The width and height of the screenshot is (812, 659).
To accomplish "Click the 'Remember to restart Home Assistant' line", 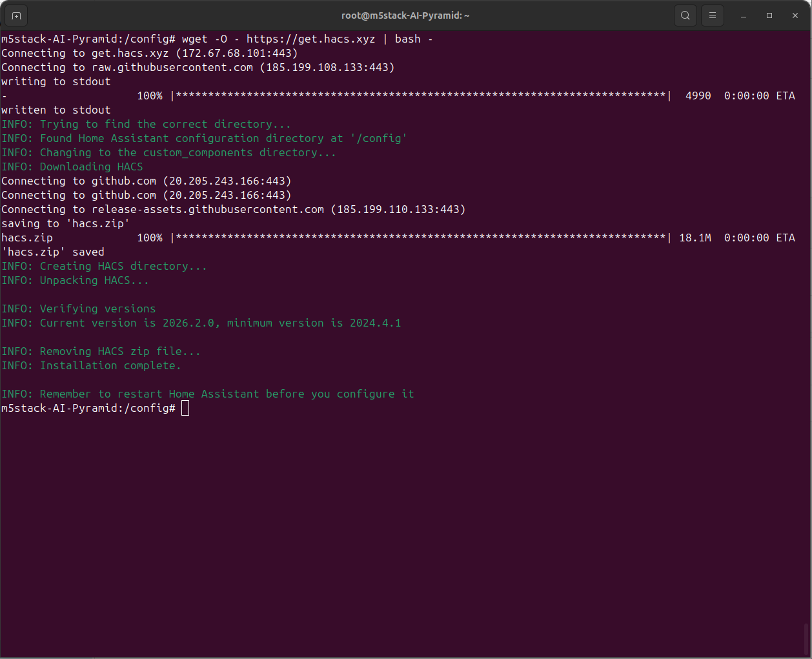I will click(x=208, y=394).
